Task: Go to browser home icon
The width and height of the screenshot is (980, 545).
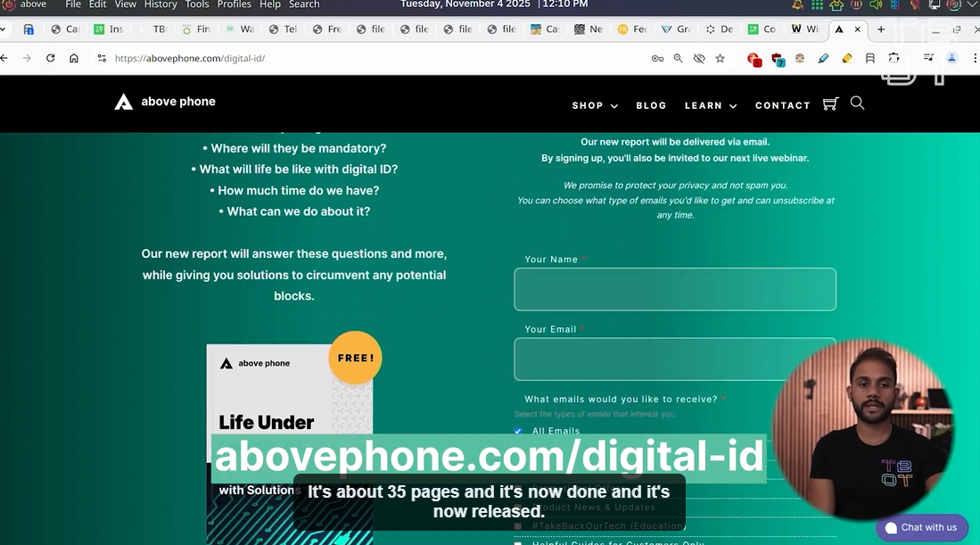Action: pyautogui.click(x=74, y=58)
